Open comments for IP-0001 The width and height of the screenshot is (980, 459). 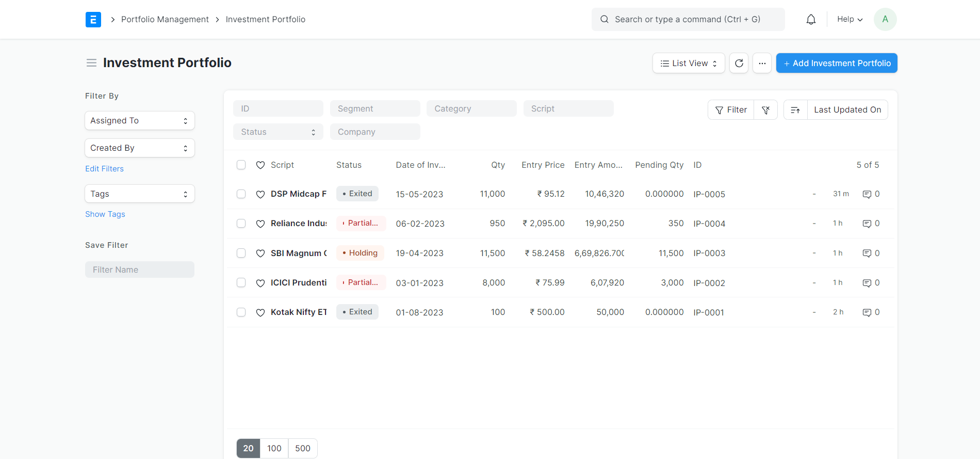click(x=871, y=312)
